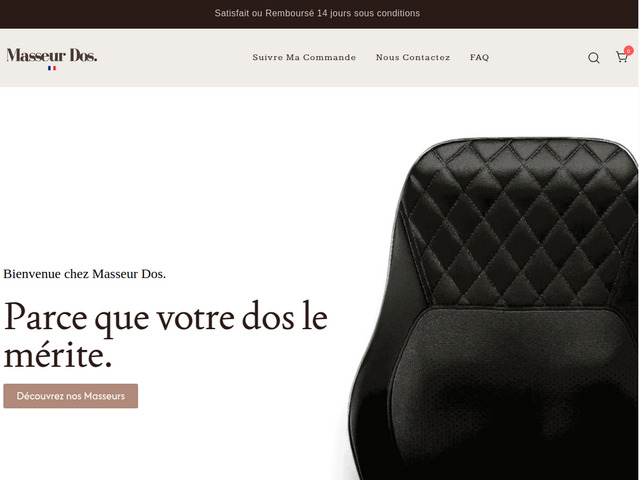Click the word mérite in the headline
Screen dimensions: 640x480
(58, 356)
